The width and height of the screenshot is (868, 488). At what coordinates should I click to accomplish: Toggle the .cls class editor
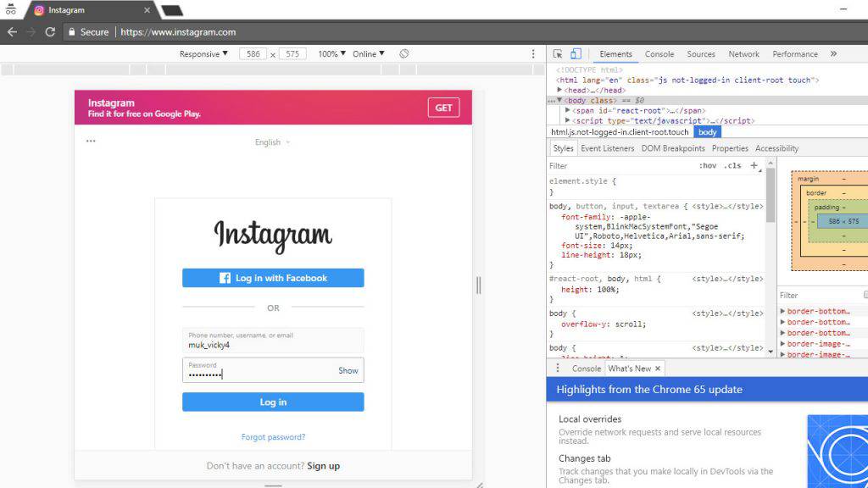732,166
